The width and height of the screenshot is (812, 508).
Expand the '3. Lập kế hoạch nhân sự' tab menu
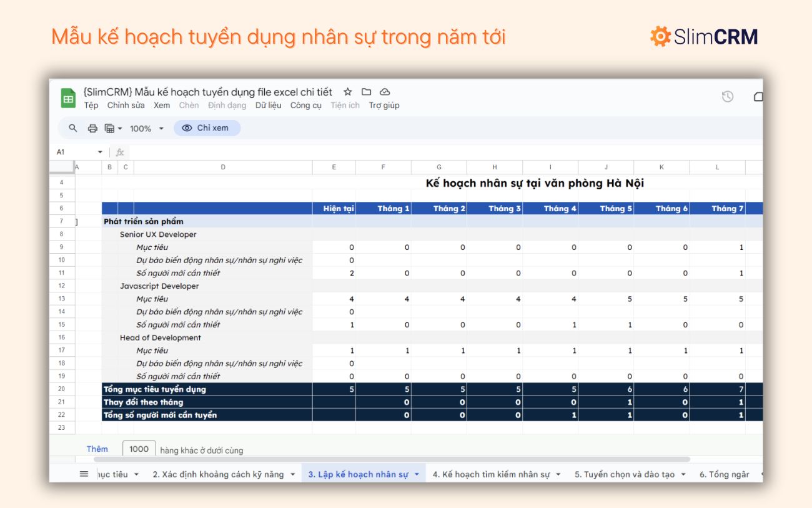point(417,474)
